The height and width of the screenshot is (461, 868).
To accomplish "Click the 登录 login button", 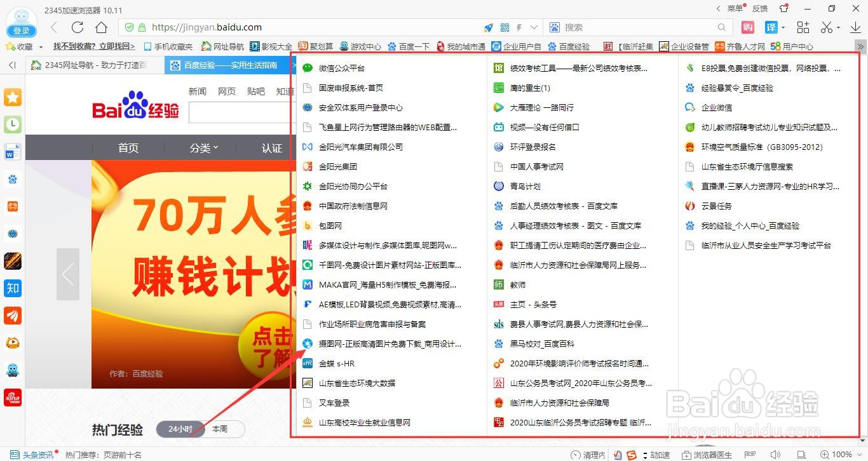I will click(21, 30).
